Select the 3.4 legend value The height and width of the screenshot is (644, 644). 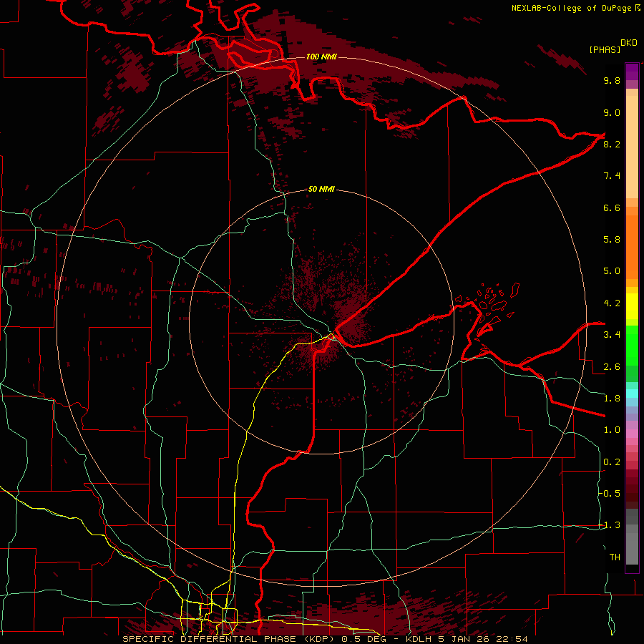[612, 335]
